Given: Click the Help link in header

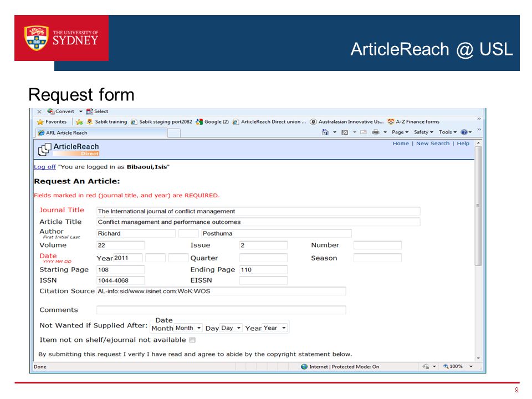Looking at the screenshot, I should [463, 144].
